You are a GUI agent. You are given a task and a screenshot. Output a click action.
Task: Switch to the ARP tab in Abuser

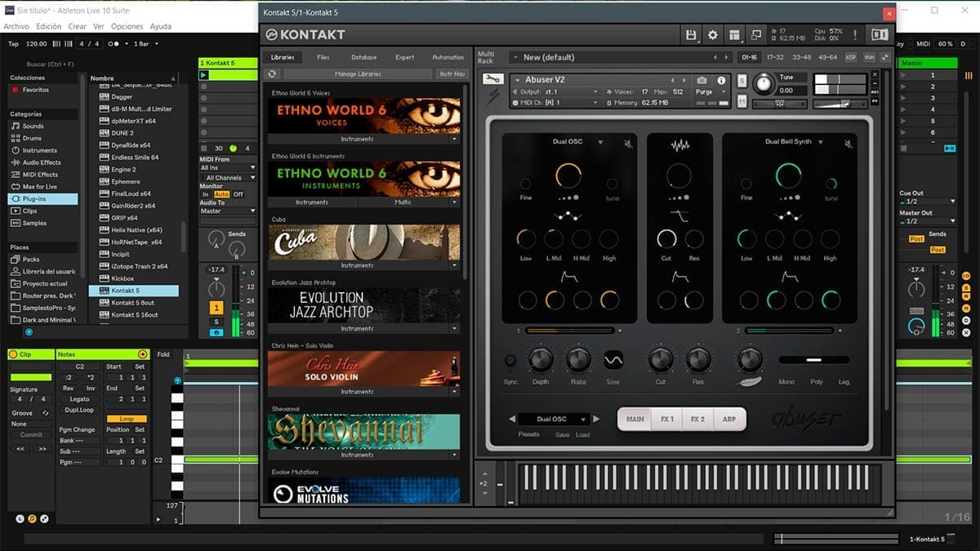(x=728, y=420)
